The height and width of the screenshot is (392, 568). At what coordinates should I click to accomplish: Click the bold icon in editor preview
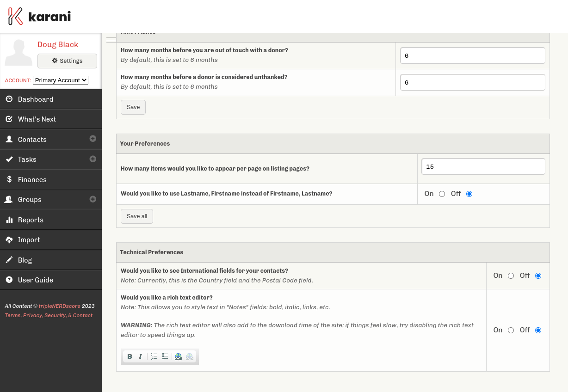click(x=130, y=356)
